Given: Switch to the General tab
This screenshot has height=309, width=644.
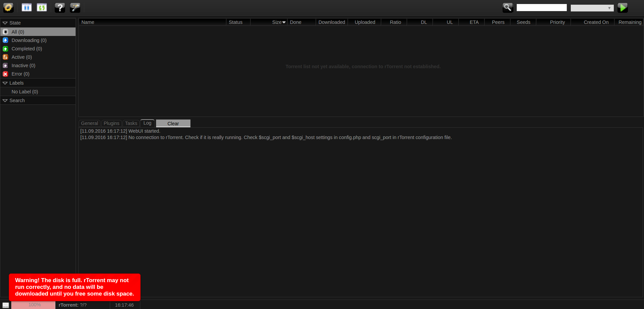Looking at the screenshot, I should (89, 123).
